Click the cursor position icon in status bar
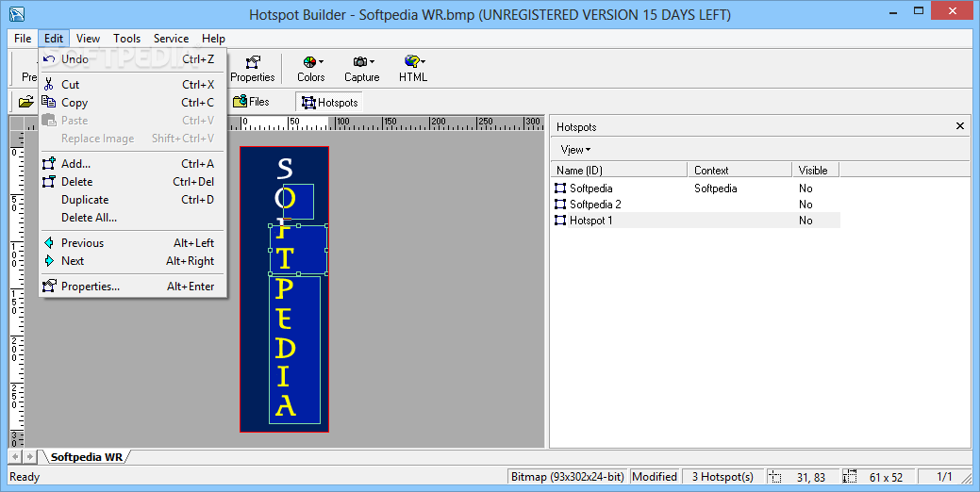980x492 pixels. click(775, 477)
